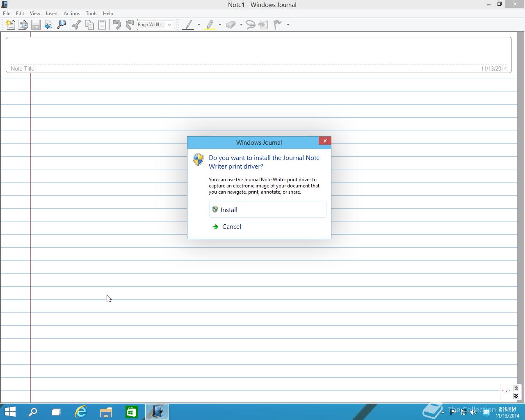Select the Flag tool
The height and width of the screenshot is (420, 525).
tap(278, 25)
